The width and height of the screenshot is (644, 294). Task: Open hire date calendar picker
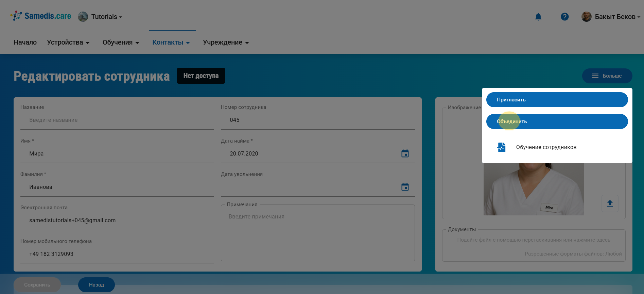click(405, 153)
